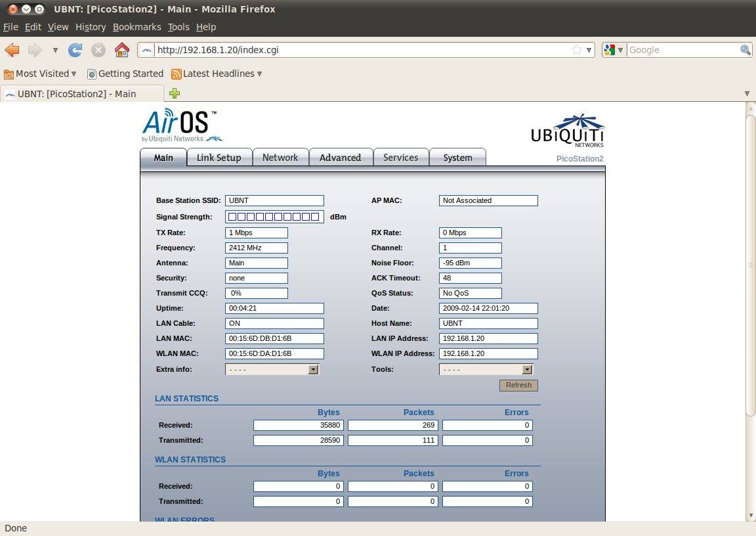This screenshot has width=756, height=536.
Task: Open the search engine selector dropdown
Action: coord(613,50)
